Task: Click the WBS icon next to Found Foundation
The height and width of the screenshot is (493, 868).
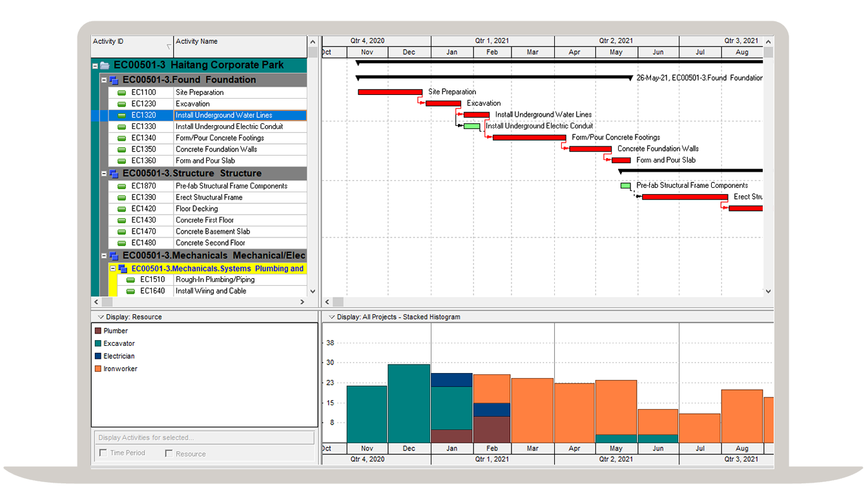Action: (114, 79)
